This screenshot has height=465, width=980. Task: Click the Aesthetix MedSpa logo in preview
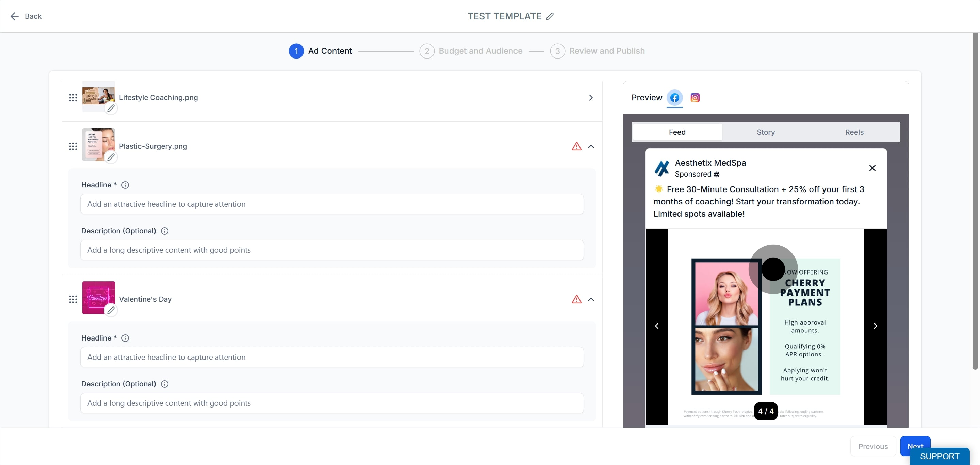click(662, 168)
